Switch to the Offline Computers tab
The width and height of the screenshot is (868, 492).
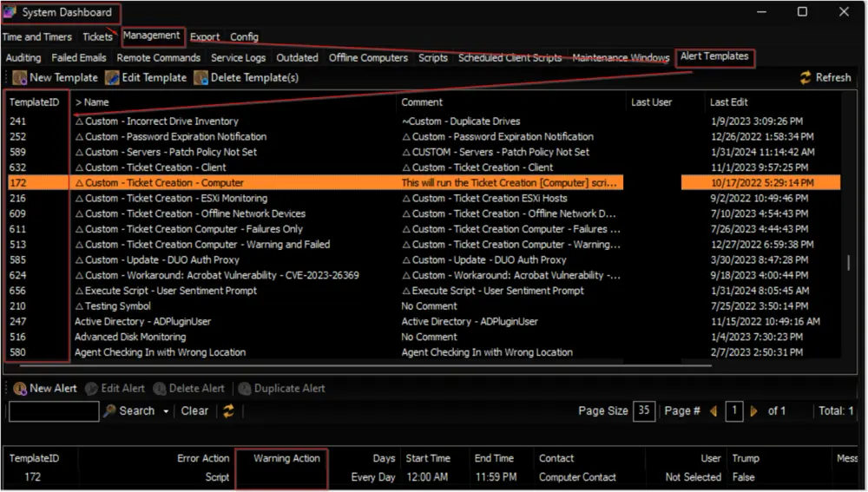(368, 57)
